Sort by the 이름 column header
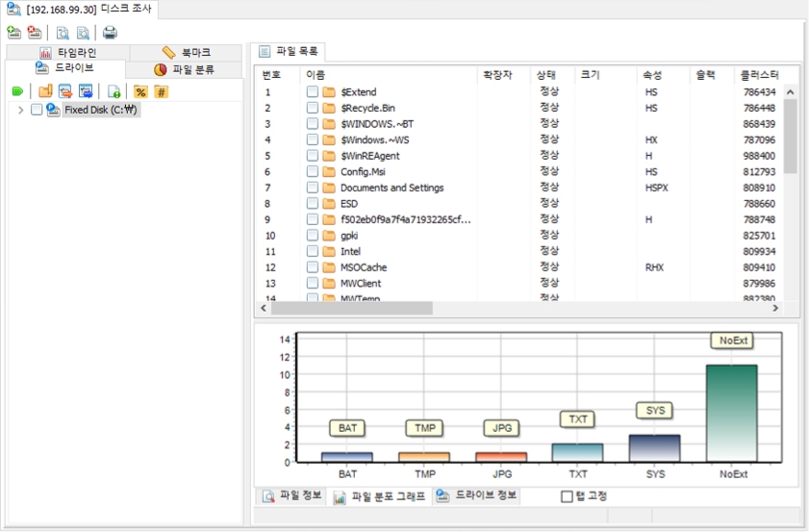 click(x=389, y=75)
